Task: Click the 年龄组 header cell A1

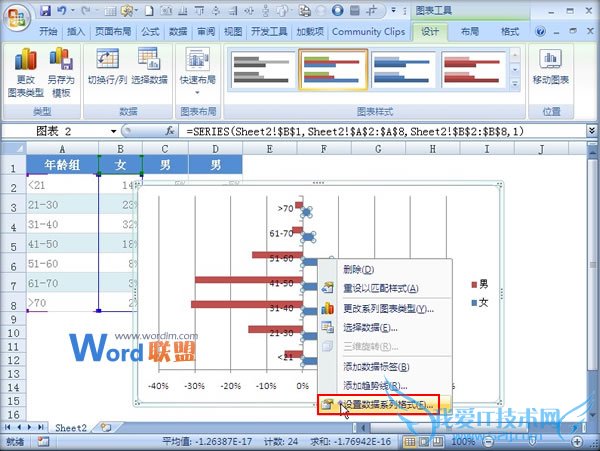Action: 62,165
